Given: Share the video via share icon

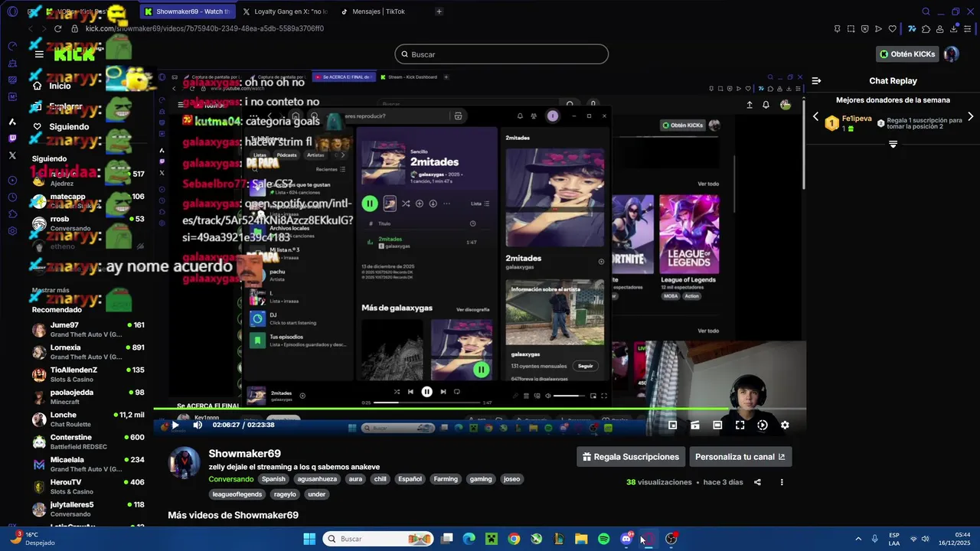Looking at the screenshot, I should pos(757,482).
